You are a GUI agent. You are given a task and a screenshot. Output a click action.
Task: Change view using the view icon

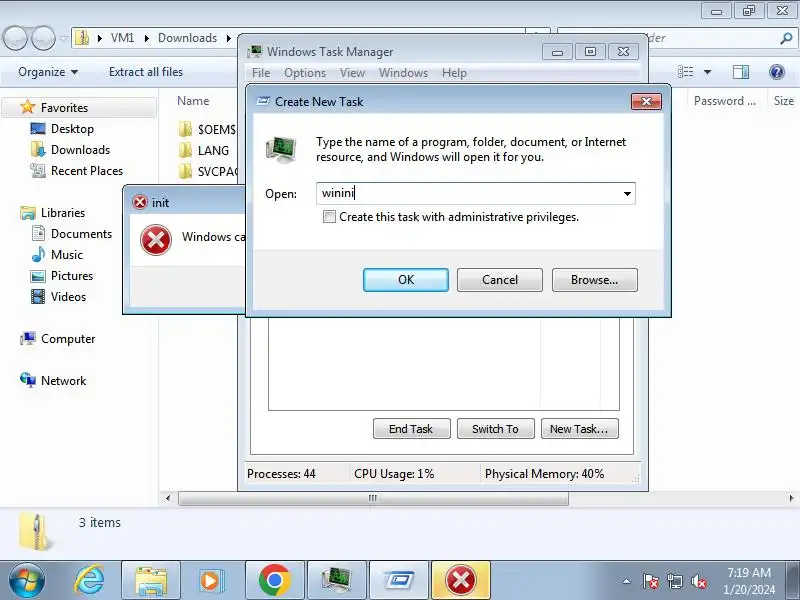click(685, 72)
